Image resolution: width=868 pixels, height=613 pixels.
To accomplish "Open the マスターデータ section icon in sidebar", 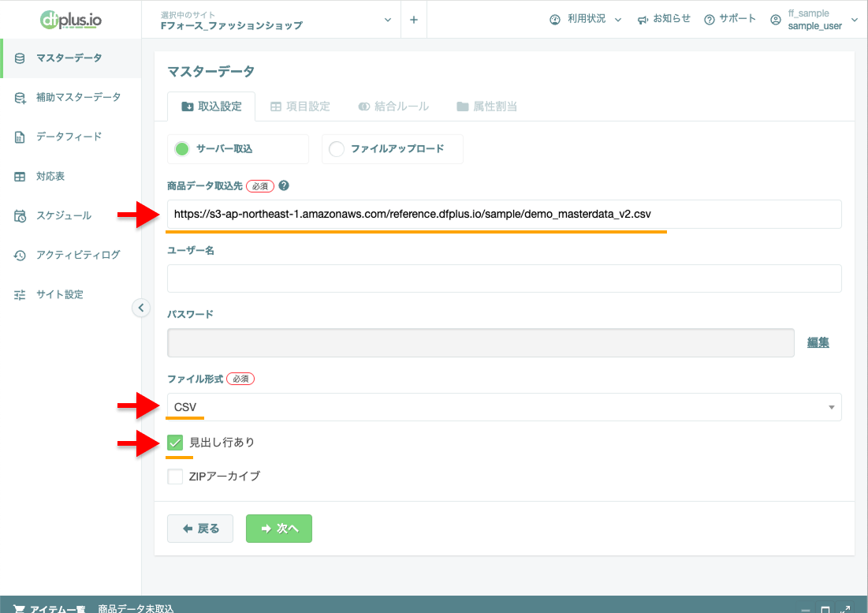I will tap(19, 58).
